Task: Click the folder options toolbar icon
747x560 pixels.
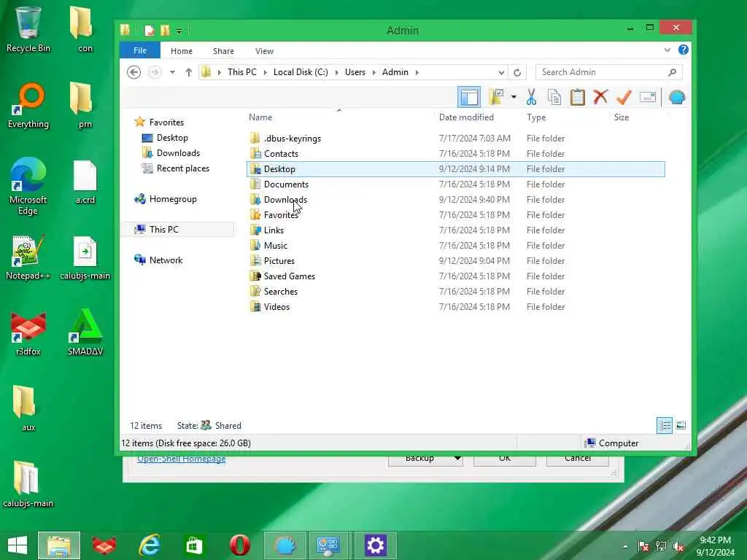Action: (496, 97)
